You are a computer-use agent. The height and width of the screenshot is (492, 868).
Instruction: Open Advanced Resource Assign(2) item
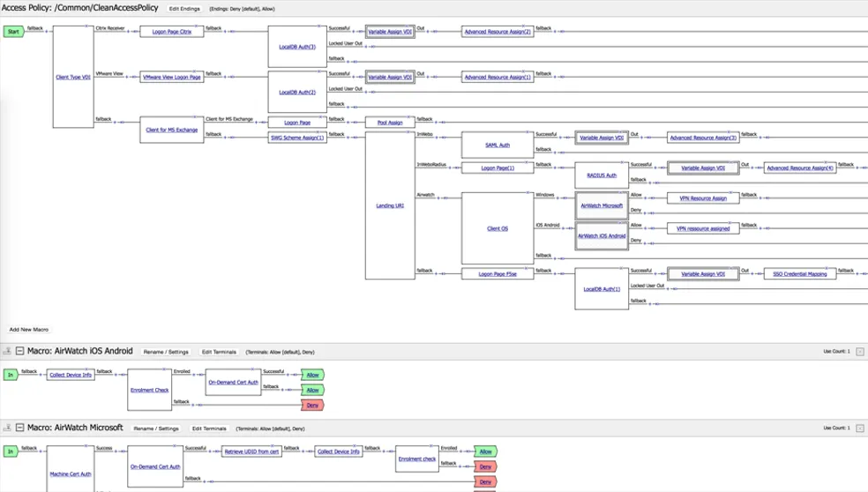point(498,32)
